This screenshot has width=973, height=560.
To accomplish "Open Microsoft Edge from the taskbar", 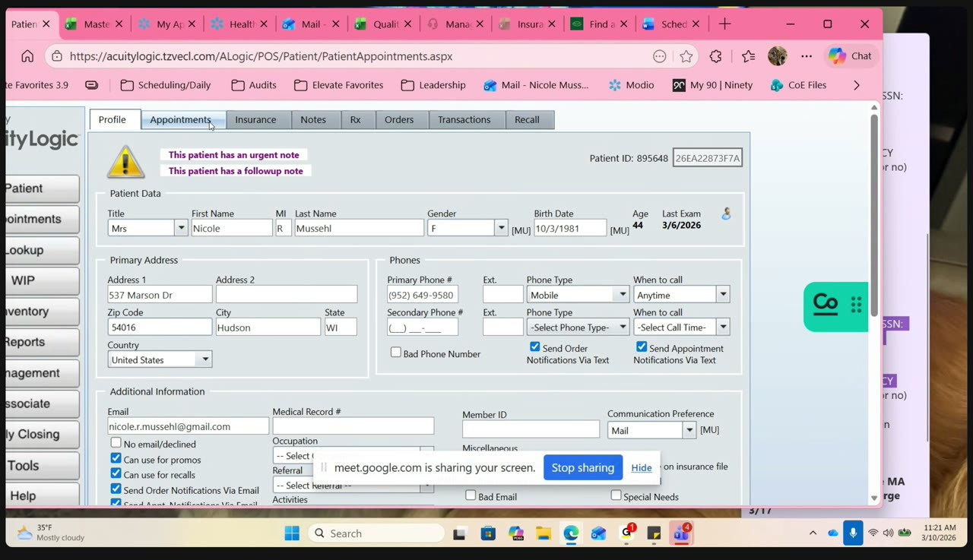I will [x=571, y=533].
